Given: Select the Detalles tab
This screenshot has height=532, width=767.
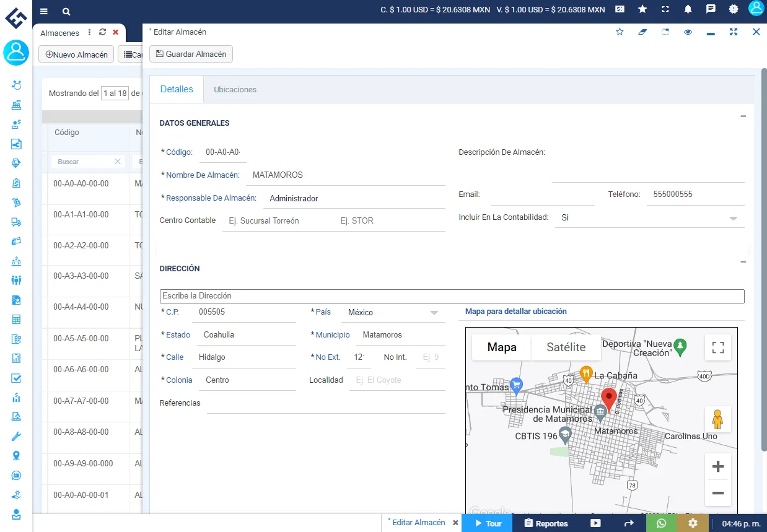Looking at the screenshot, I should click(177, 89).
